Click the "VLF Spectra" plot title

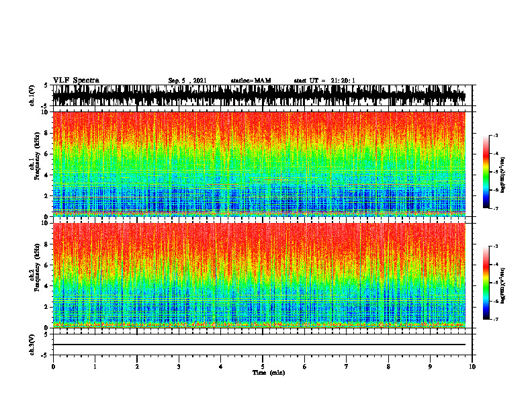point(76,81)
